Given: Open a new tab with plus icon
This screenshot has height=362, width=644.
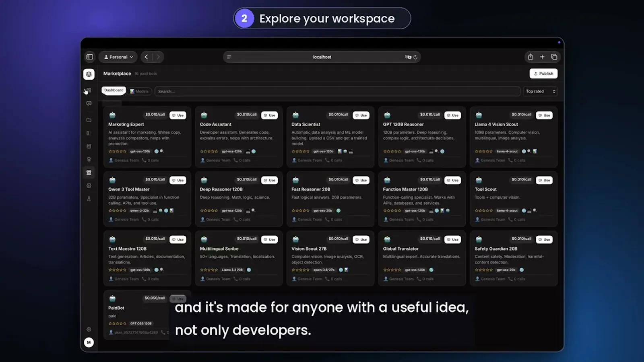Looking at the screenshot, I should [542, 57].
